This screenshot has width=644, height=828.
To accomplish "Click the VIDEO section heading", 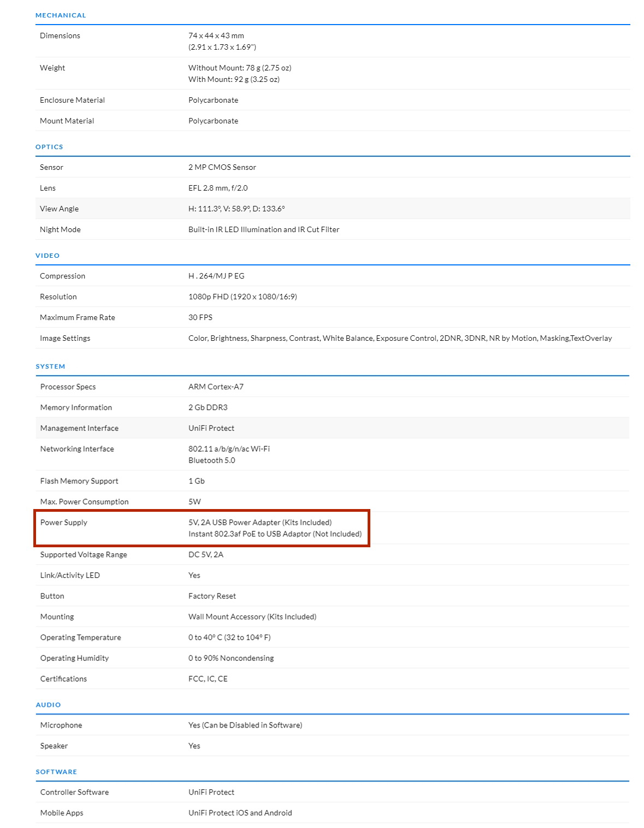I will (x=48, y=256).
